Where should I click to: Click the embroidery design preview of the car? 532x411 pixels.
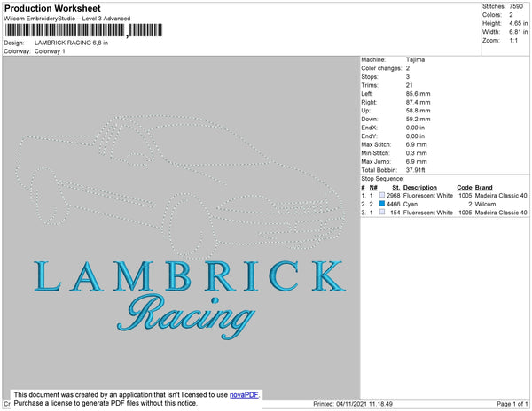point(181,186)
